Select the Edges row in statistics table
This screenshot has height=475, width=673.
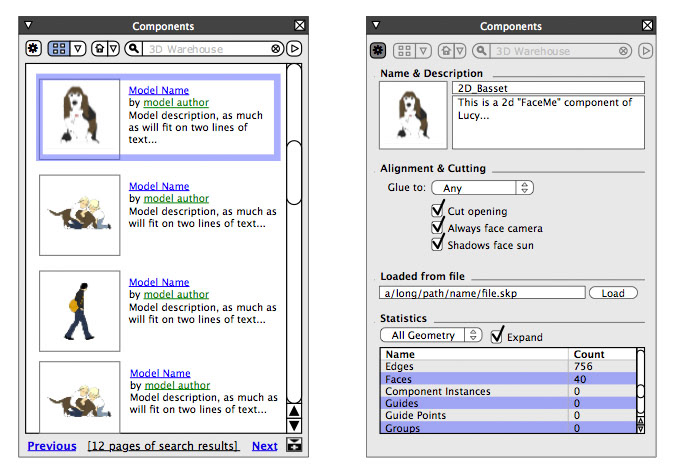(508, 366)
